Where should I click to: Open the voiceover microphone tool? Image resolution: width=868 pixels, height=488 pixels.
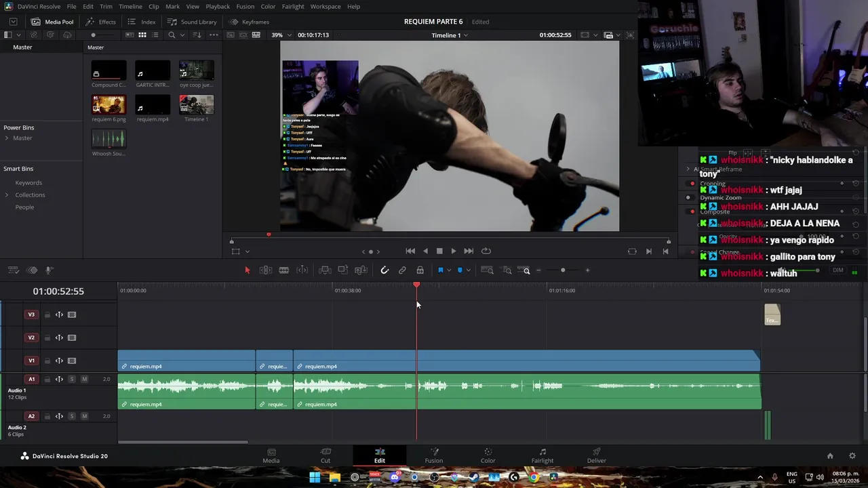(49, 270)
